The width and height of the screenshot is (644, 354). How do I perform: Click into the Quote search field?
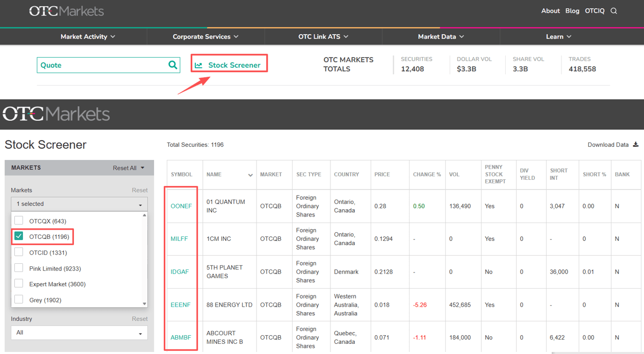coord(102,65)
